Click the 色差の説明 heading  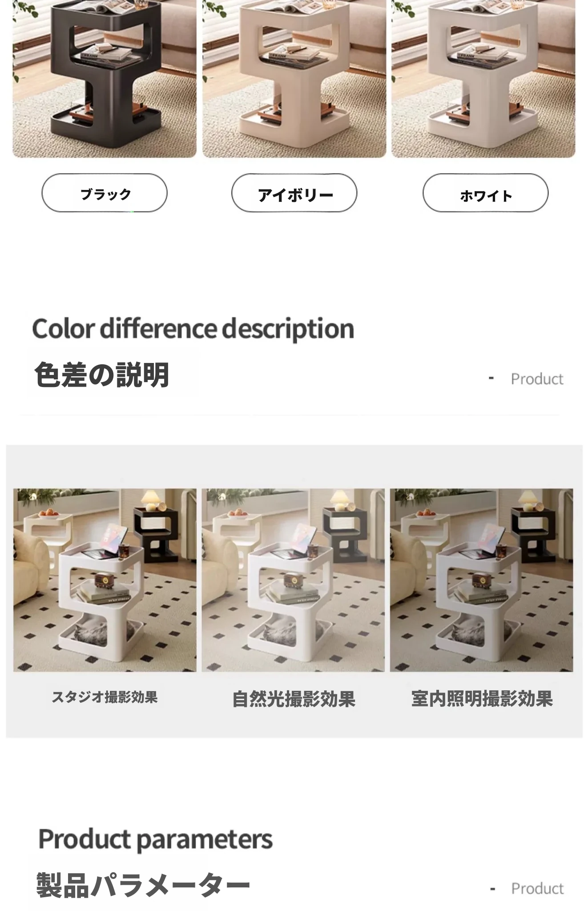pos(102,375)
